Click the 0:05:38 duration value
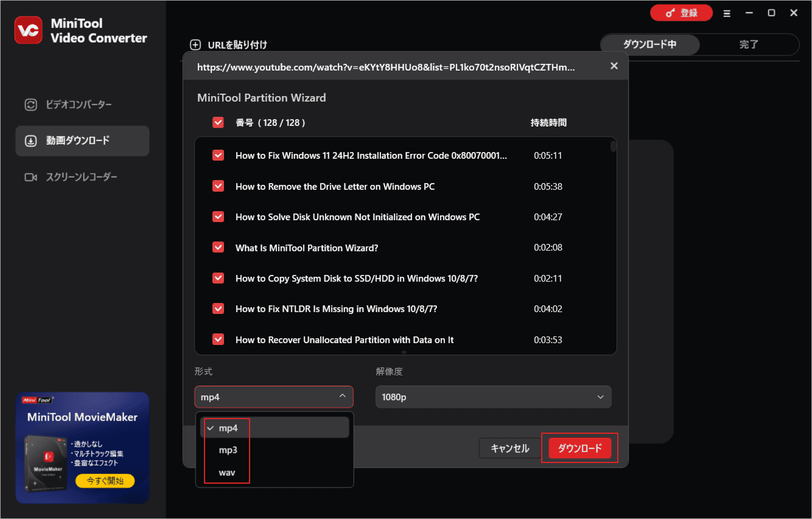812x519 pixels. [548, 186]
